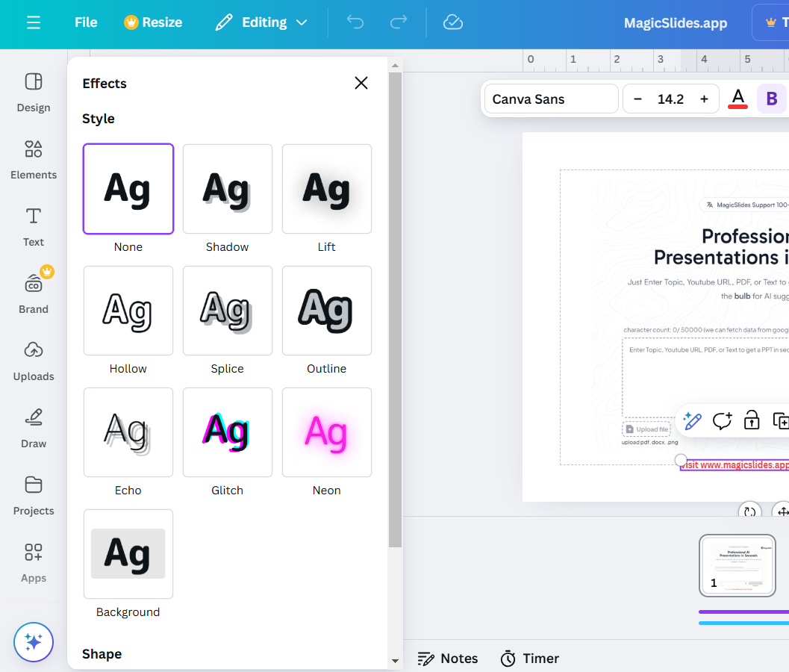Click the crown icon button at top right

[x=771, y=22]
